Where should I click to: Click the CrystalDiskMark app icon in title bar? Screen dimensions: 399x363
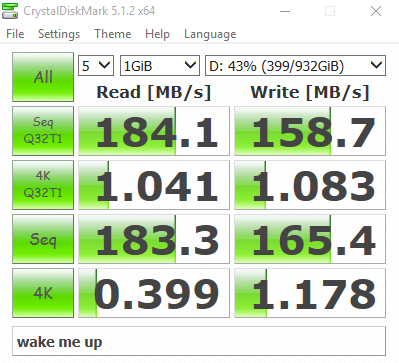pos(10,10)
